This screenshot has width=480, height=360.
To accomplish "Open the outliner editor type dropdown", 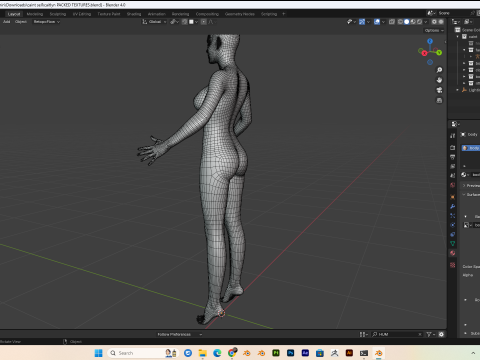I will pyautogui.click(x=455, y=22).
